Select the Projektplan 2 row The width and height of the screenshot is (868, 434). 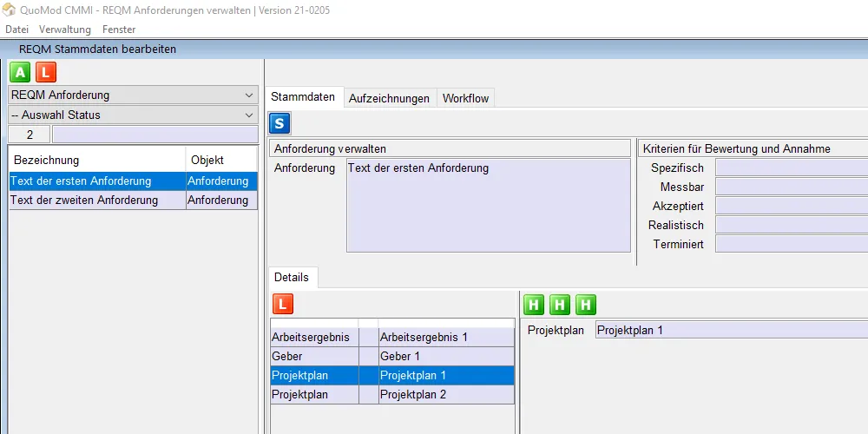tap(445, 394)
